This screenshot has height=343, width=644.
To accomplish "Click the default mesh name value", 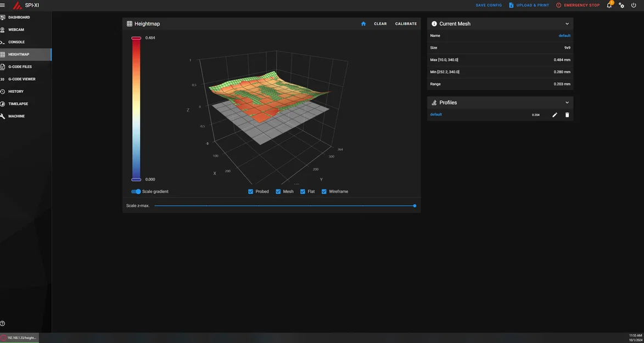I will [564, 36].
